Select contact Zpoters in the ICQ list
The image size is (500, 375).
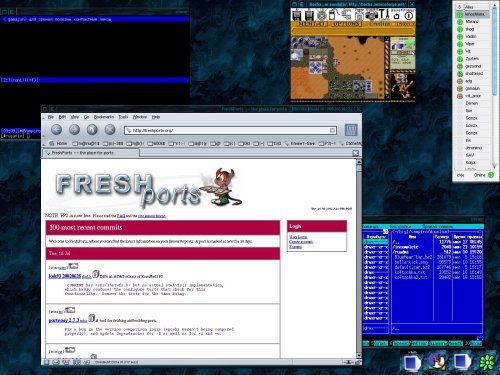pos(472,59)
